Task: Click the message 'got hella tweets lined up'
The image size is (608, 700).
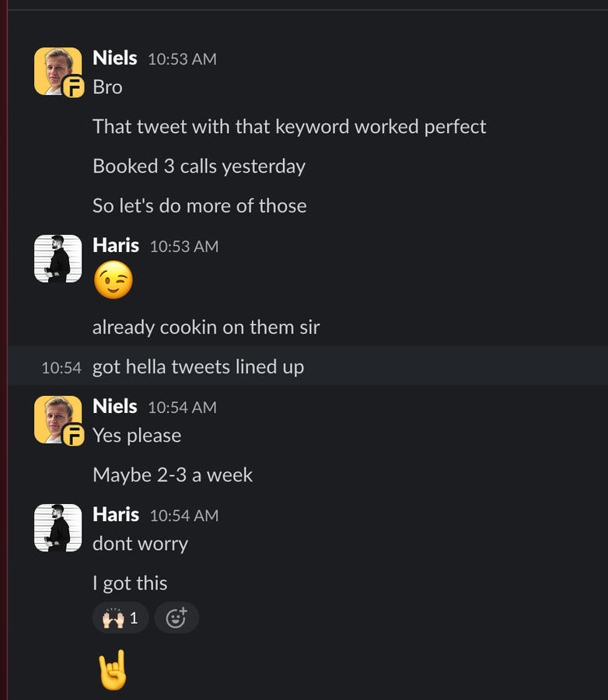Action: point(197,366)
